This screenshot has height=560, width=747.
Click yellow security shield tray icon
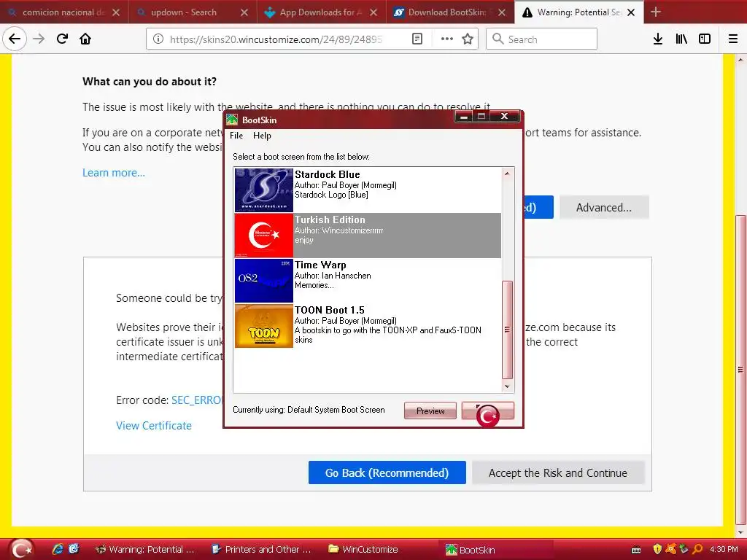(x=657, y=549)
